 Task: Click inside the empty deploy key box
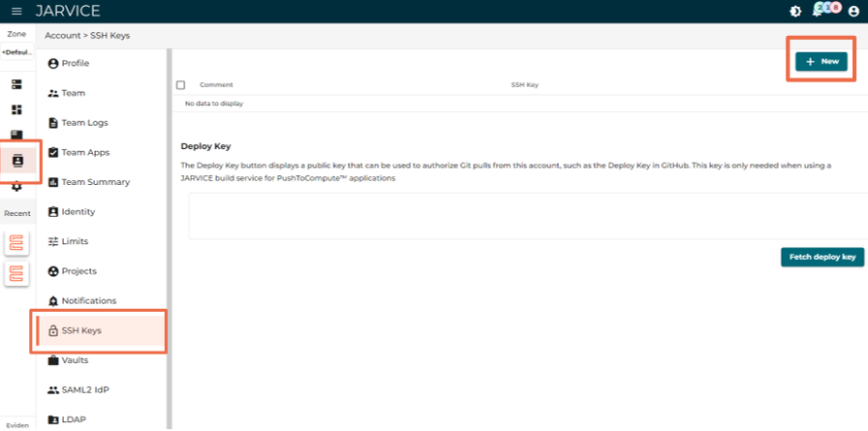coord(528,216)
